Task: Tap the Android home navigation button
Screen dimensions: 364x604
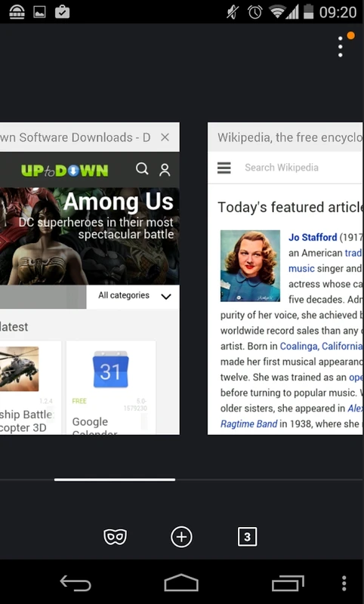Action: click(181, 582)
